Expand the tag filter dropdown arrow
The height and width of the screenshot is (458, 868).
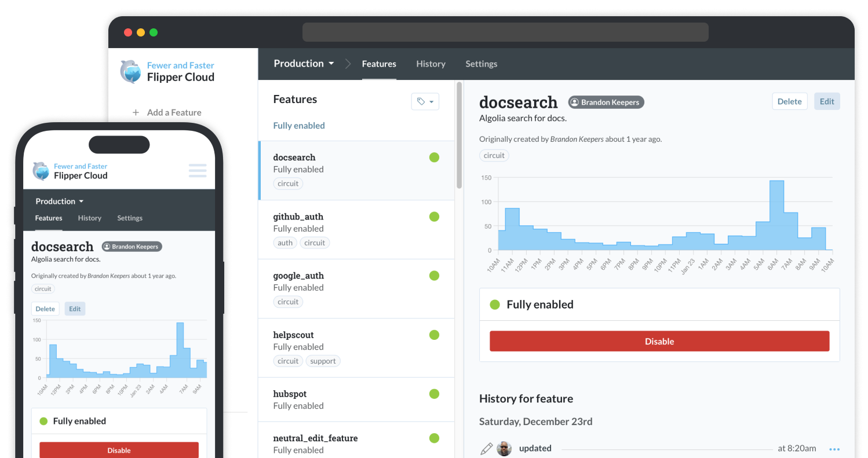pos(432,101)
